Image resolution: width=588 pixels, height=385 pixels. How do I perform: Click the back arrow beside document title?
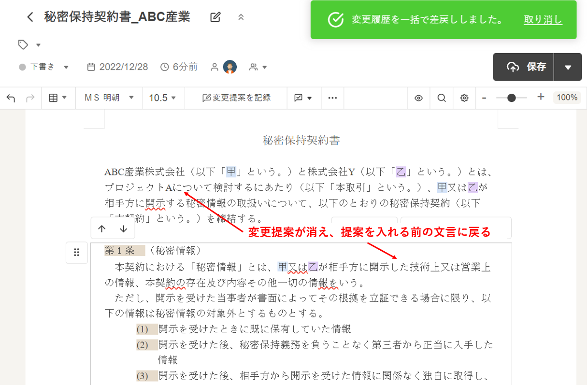(30, 17)
